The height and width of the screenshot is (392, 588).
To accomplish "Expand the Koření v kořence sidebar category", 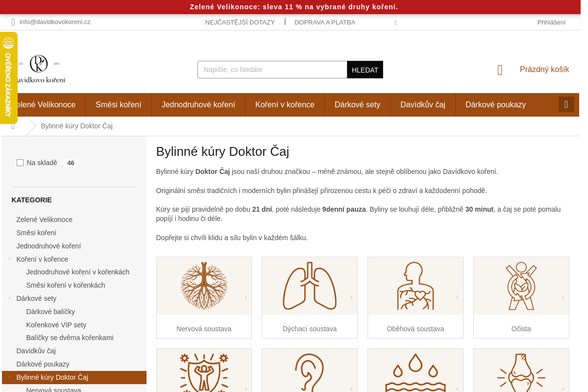I will 9,259.
